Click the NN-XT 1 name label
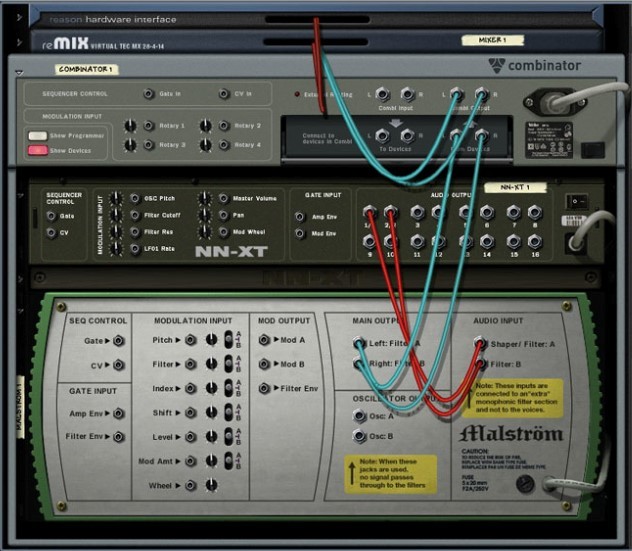Screen dimensions: 632x551 515,187
